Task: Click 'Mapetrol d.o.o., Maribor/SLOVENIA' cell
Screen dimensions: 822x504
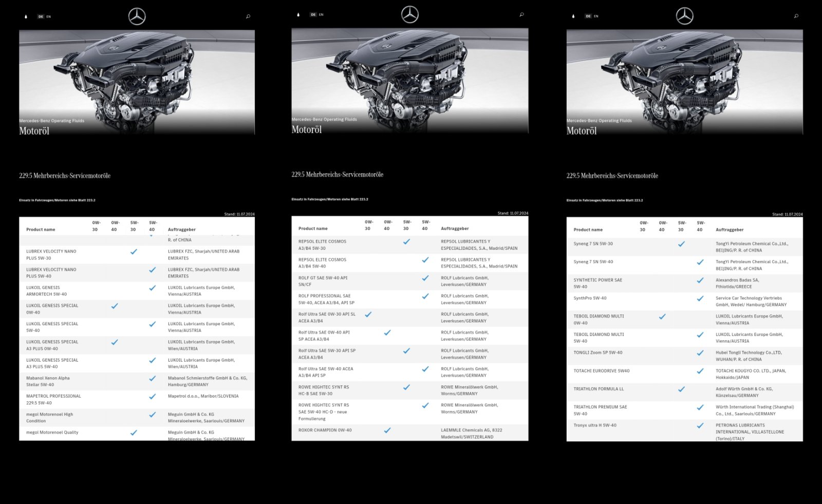Action: pyautogui.click(x=203, y=396)
